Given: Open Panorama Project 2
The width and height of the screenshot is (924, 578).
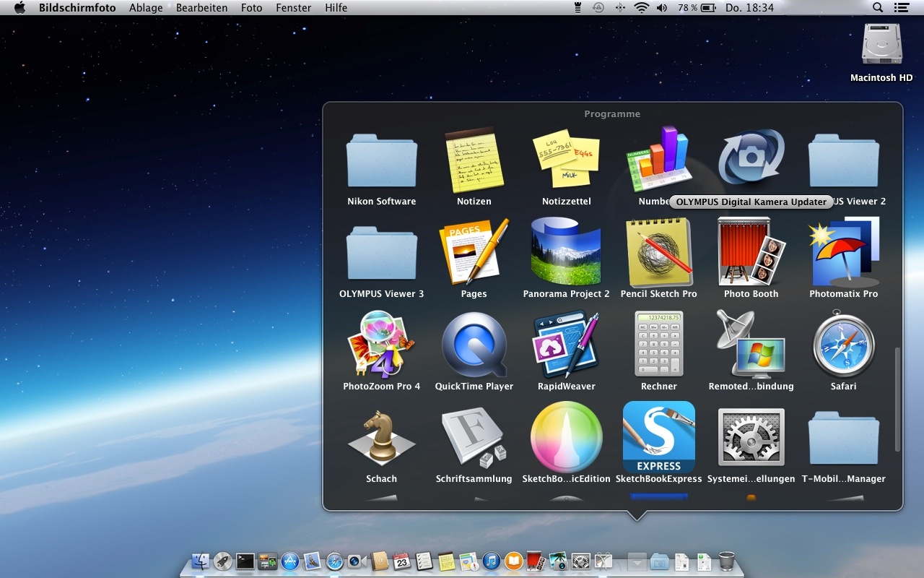Looking at the screenshot, I should (x=567, y=251).
